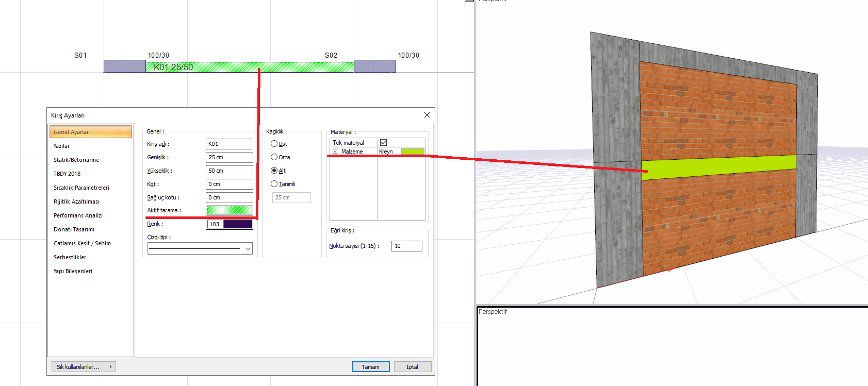This screenshot has height=386, width=868.
Task: Expand the Malzeme tree row
Action: pyautogui.click(x=335, y=152)
